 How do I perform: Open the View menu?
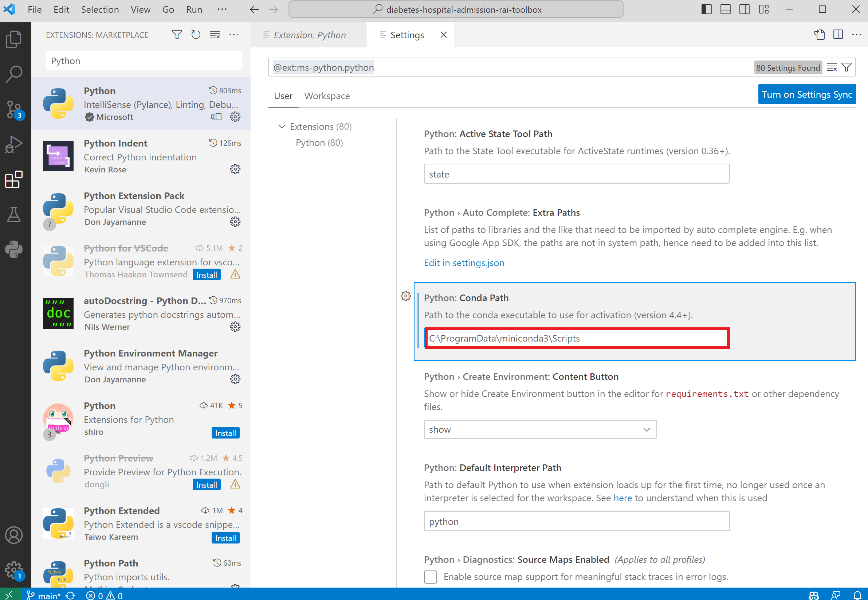pos(141,9)
